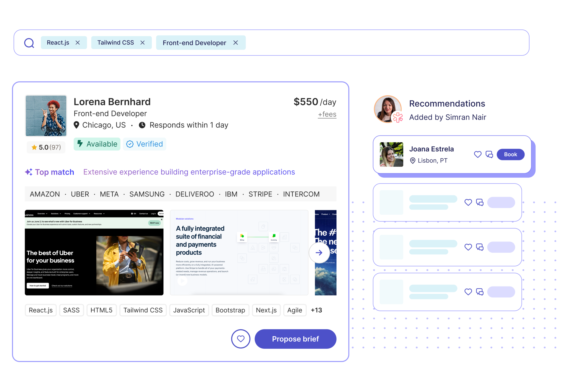Click the heart button beside Propose brief
Screen dimensions: 563x392
pos(240,339)
